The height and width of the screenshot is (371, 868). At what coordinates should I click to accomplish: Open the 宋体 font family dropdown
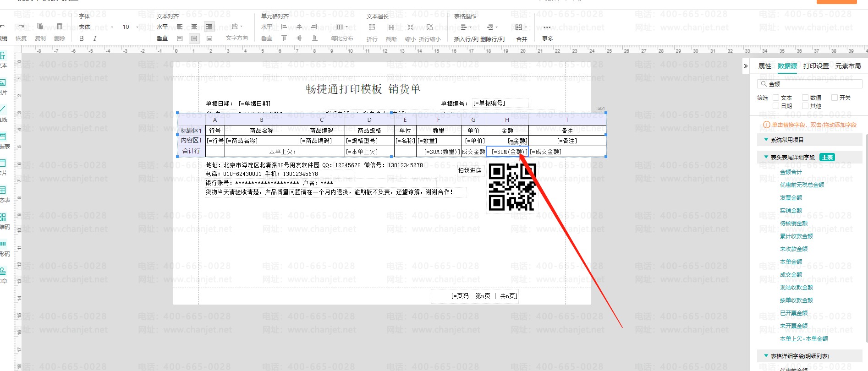[x=96, y=27]
